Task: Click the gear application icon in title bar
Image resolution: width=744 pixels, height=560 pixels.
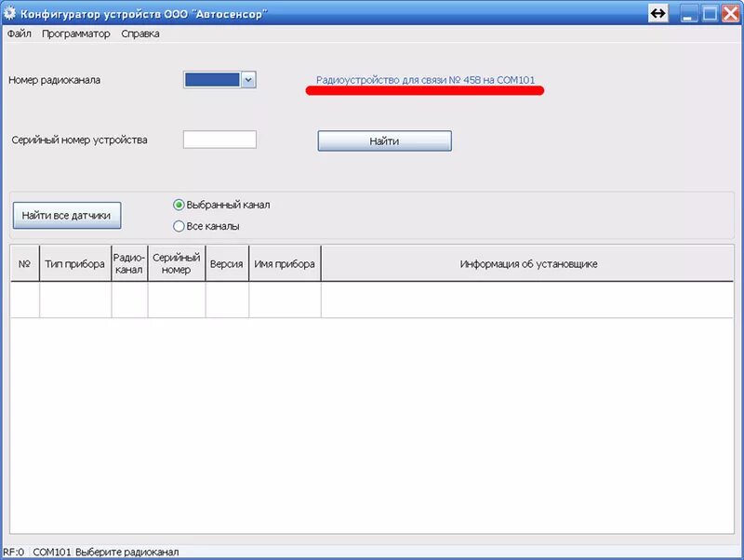Action: tap(9, 13)
